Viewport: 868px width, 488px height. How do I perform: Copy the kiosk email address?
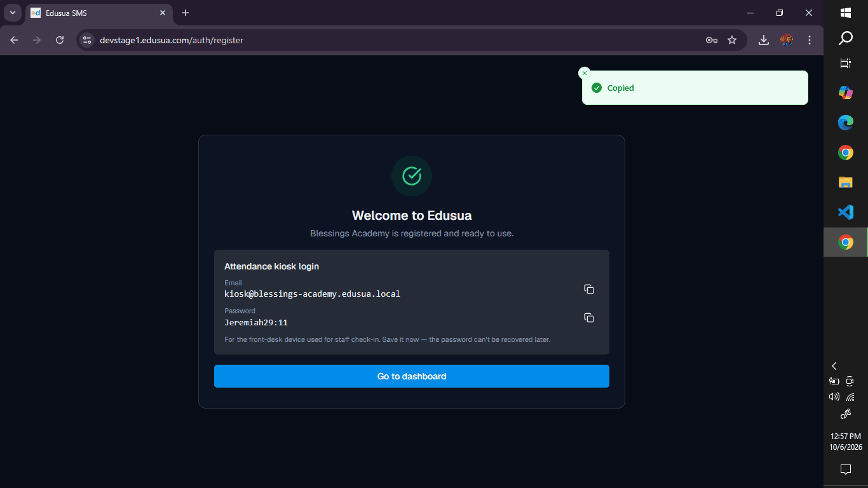(x=589, y=289)
